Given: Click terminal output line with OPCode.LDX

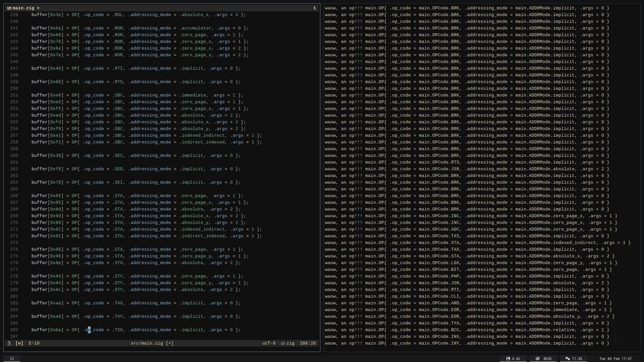Looking at the screenshot, I should 471,263.
